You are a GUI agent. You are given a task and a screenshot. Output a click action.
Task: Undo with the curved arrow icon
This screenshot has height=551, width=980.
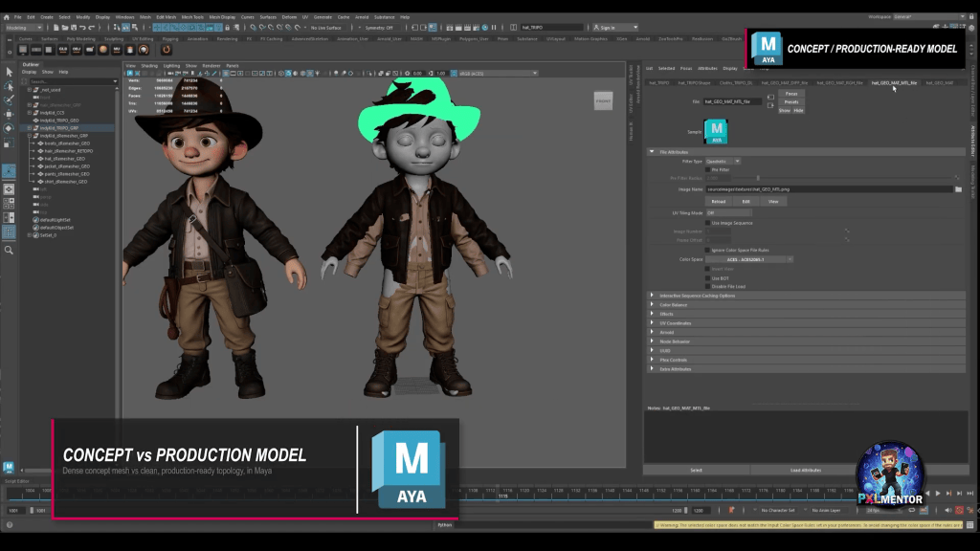pos(82,28)
